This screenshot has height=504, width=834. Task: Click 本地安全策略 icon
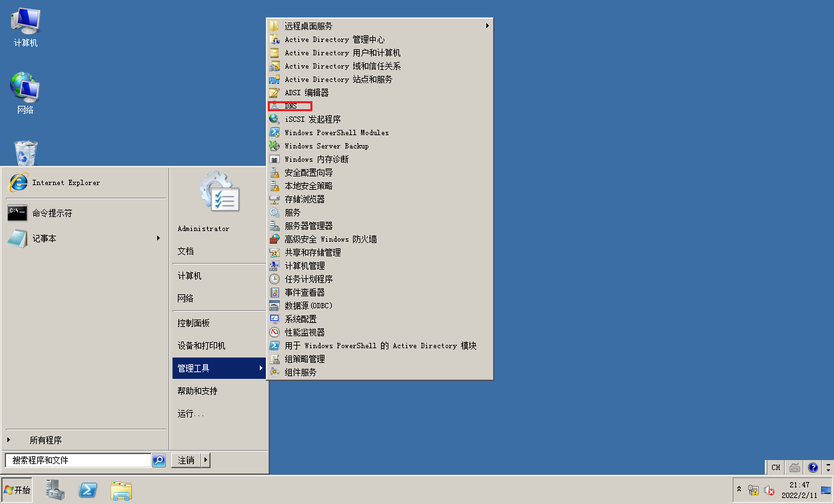(x=274, y=186)
